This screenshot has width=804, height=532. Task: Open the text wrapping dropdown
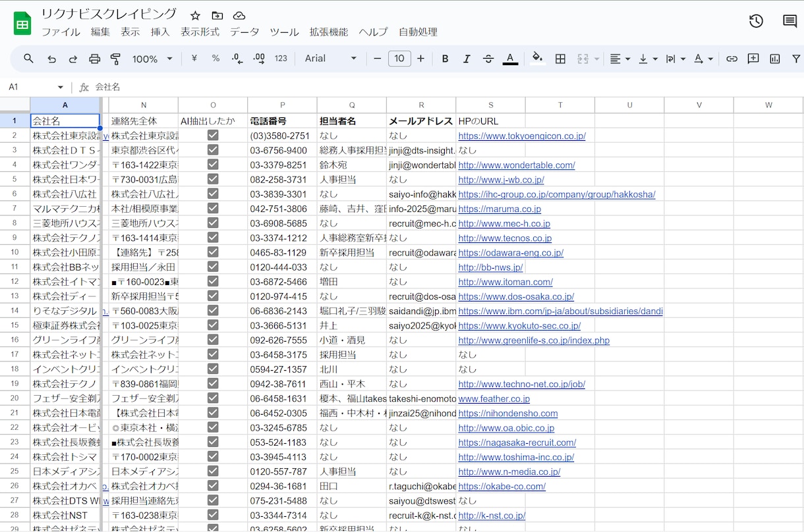tap(675, 59)
